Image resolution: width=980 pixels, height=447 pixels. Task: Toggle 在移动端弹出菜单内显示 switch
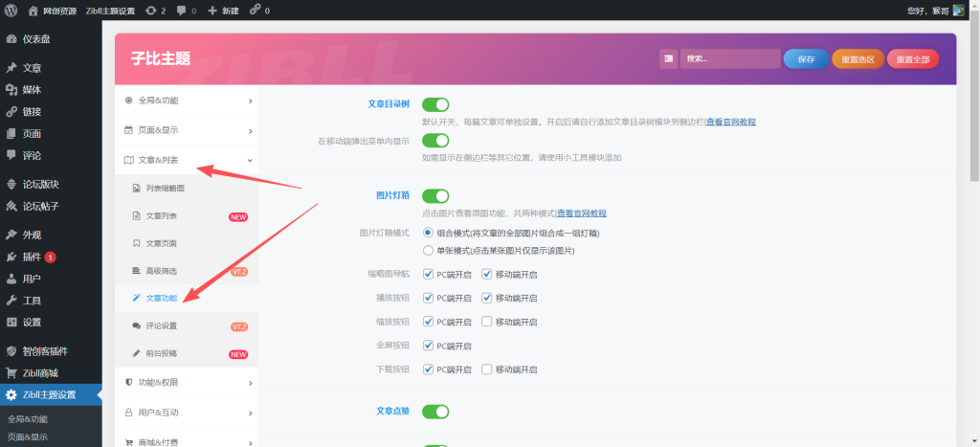pyautogui.click(x=435, y=141)
